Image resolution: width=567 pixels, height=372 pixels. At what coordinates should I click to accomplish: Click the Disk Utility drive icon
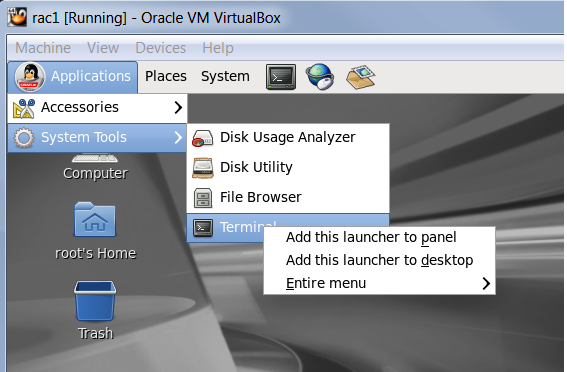[202, 168]
